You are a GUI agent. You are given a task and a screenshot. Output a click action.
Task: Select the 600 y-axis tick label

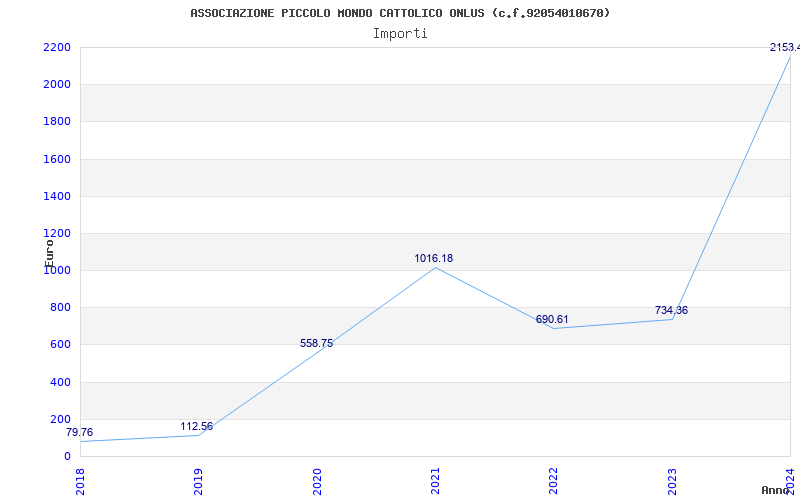(x=60, y=345)
